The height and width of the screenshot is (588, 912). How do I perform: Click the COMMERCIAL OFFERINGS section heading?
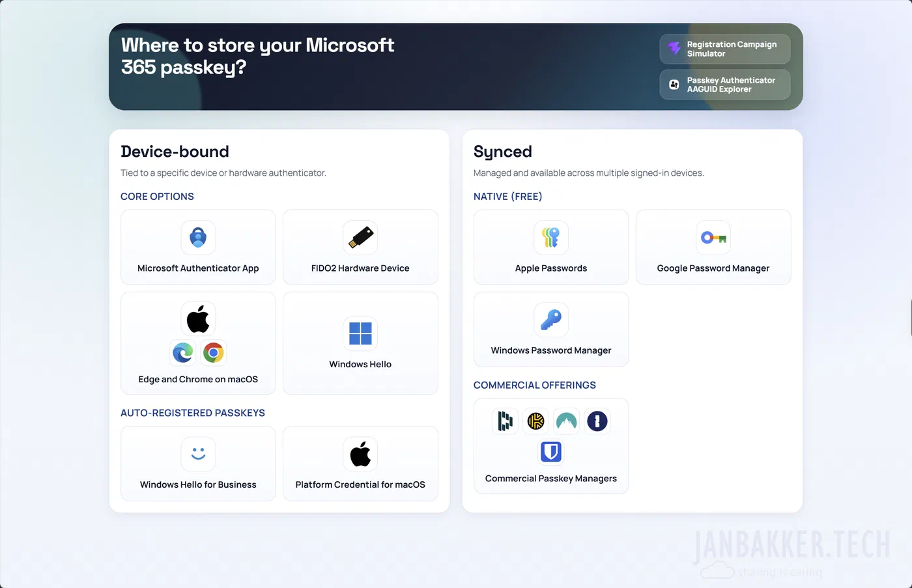tap(535, 385)
